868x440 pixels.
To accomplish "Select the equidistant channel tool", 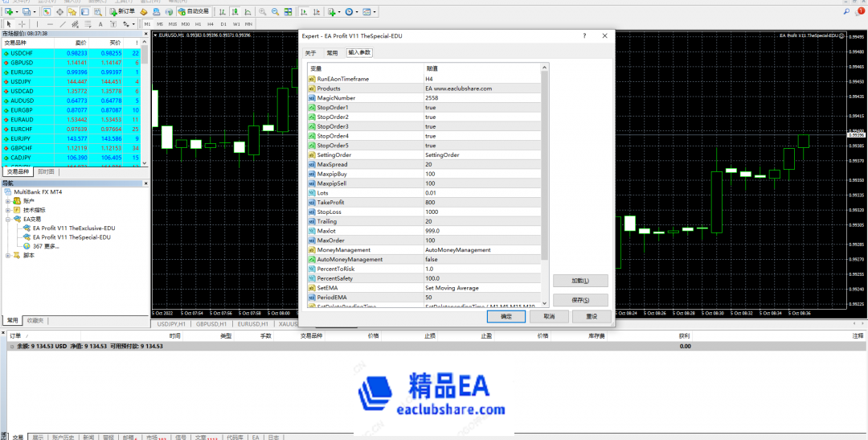I will 76,24.
